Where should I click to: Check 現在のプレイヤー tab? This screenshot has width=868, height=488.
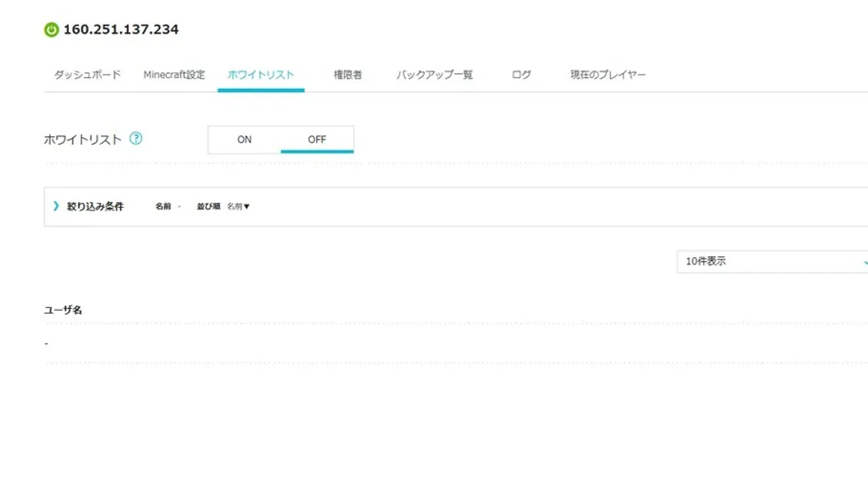pos(608,74)
